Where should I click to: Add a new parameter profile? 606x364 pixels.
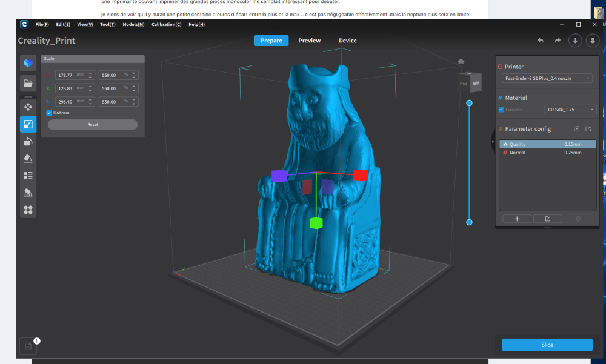517,219
